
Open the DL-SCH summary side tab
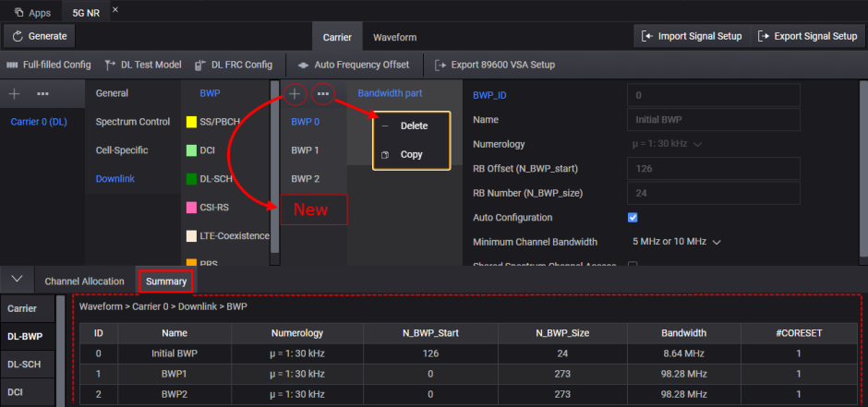28,365
